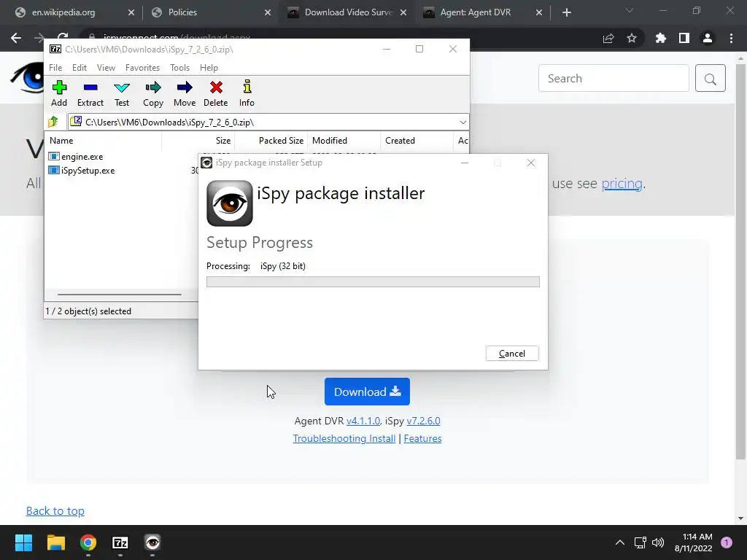
Task: Click the Back to top link
Action: point(55,511)
